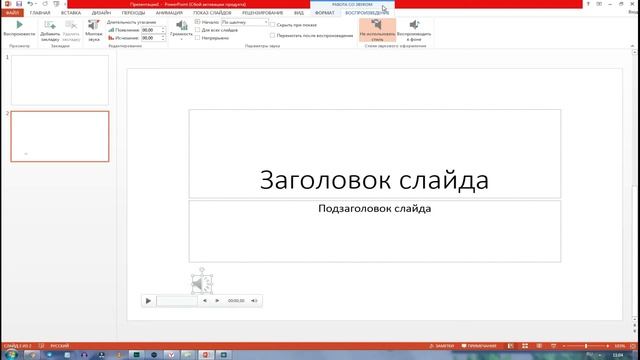Image resolution: width=640 pixels, height=360 pixels.
Task: Click the PowerPoint icon in the taskbar
Action: (206, 355)
